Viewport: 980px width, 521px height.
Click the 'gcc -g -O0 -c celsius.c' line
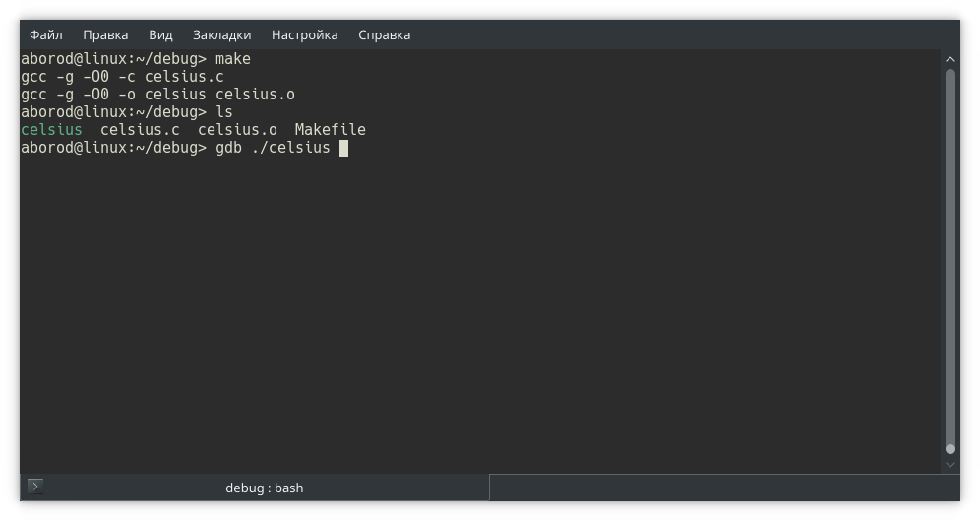tap(122, 77)
